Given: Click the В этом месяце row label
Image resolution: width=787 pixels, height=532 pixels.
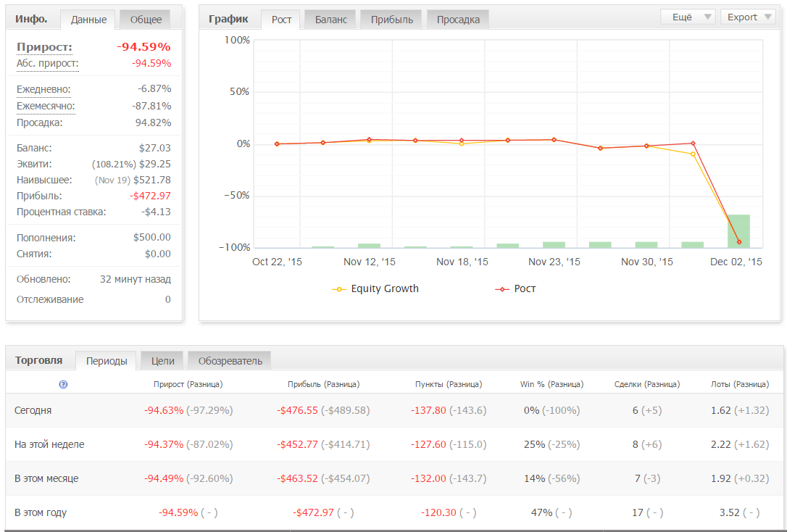Looking at the screenshot, I should pos(46,479).
